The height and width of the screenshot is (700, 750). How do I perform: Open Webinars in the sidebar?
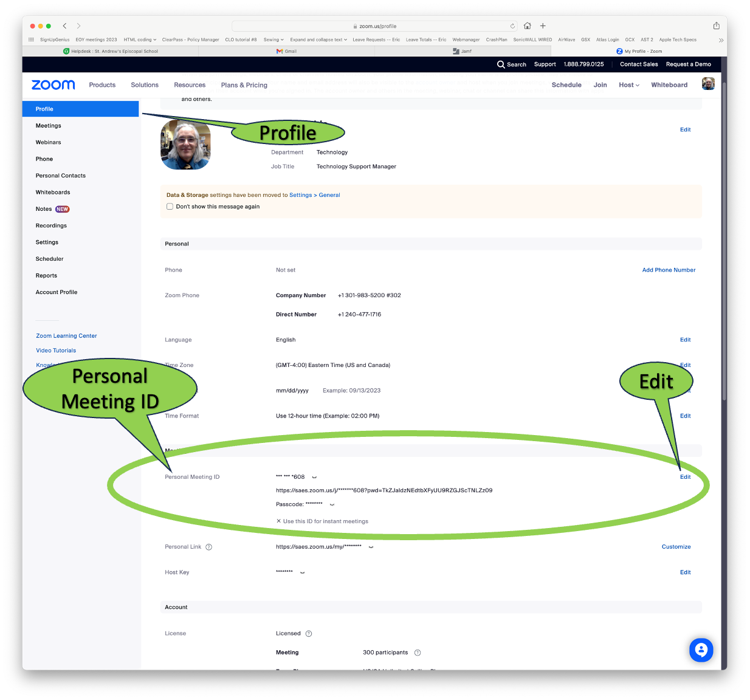point(49,142)
